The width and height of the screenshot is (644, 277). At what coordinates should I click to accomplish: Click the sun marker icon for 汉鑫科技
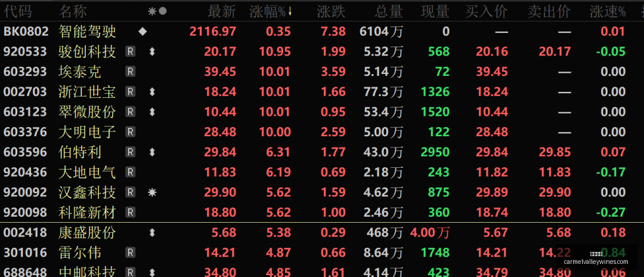coord(152,192)
